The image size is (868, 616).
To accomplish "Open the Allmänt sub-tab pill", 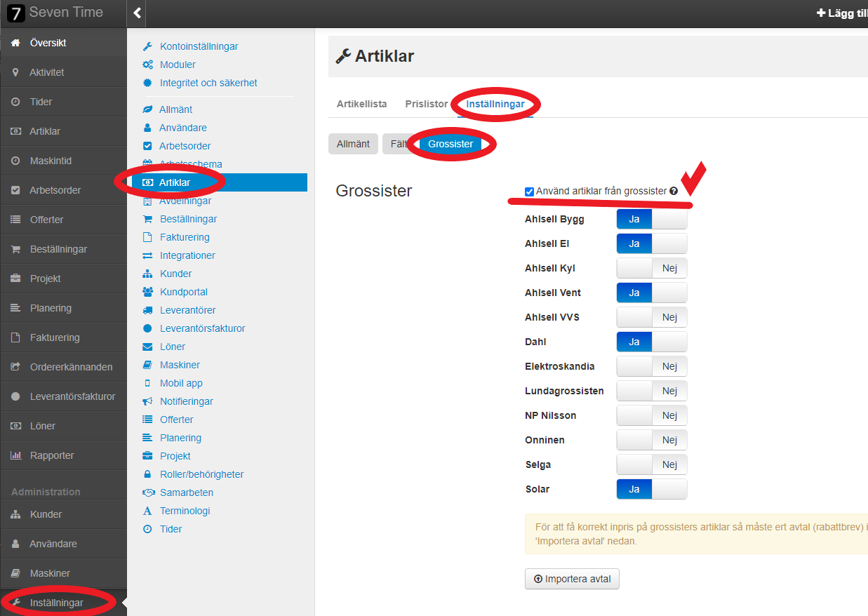I will pos(353,144).
